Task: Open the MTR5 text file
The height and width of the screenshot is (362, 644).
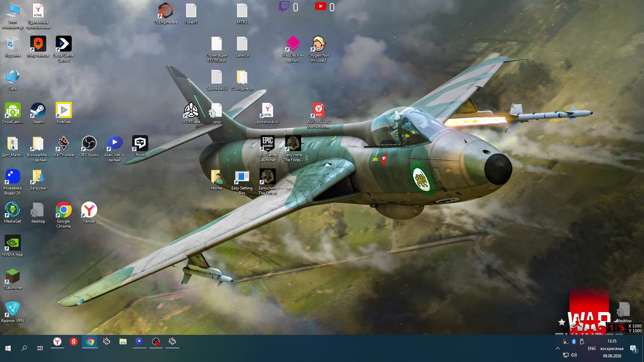Action: (x=242, y=14)
